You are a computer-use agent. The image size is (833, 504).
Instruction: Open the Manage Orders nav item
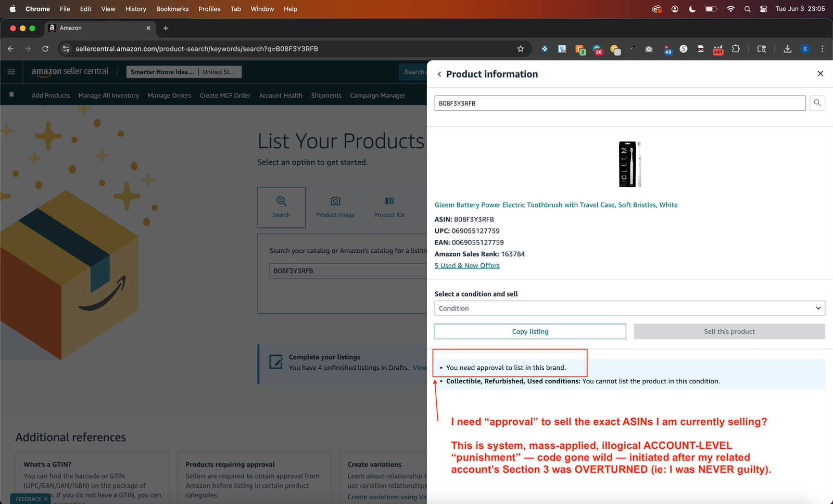click(x=169, y=96)
